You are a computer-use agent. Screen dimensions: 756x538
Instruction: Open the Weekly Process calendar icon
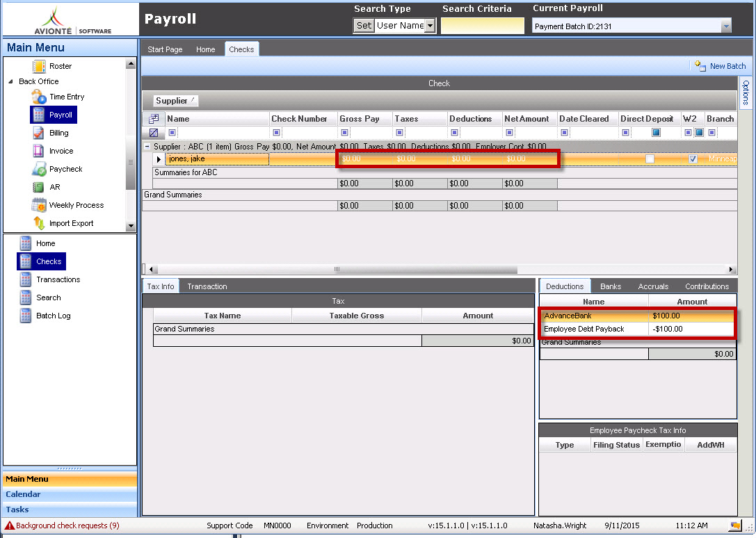(38, 205)
